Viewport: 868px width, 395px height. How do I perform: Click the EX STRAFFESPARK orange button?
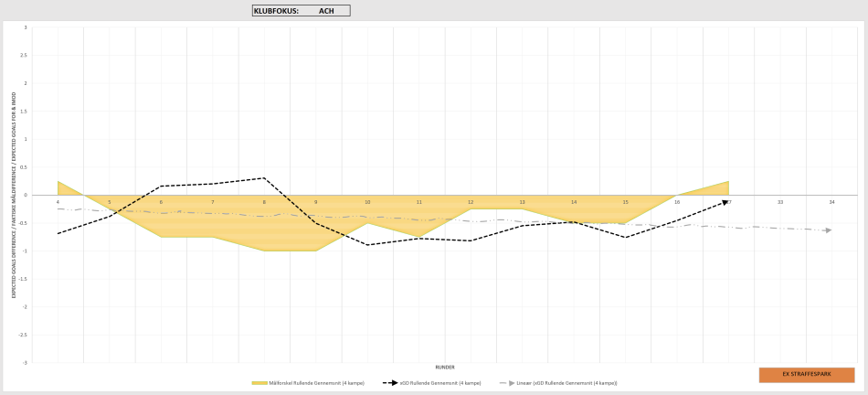(x=806, y=374)
